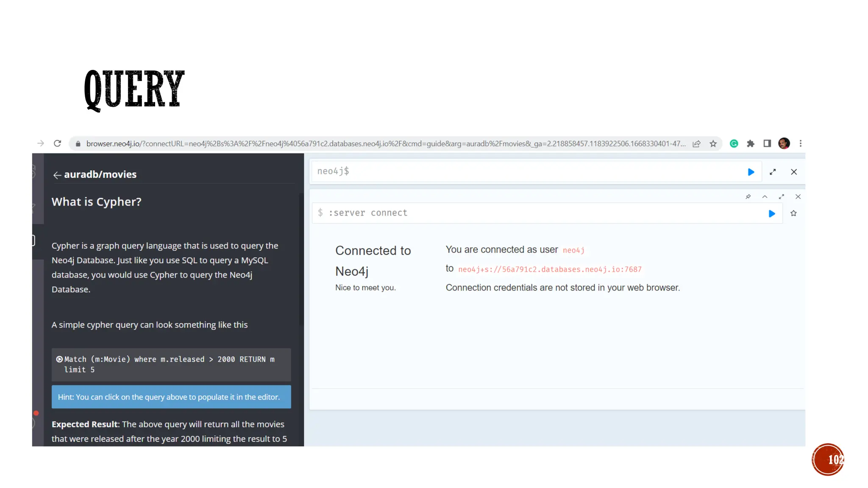Open the browser Extensions puzzle menu

click(751, 144)
